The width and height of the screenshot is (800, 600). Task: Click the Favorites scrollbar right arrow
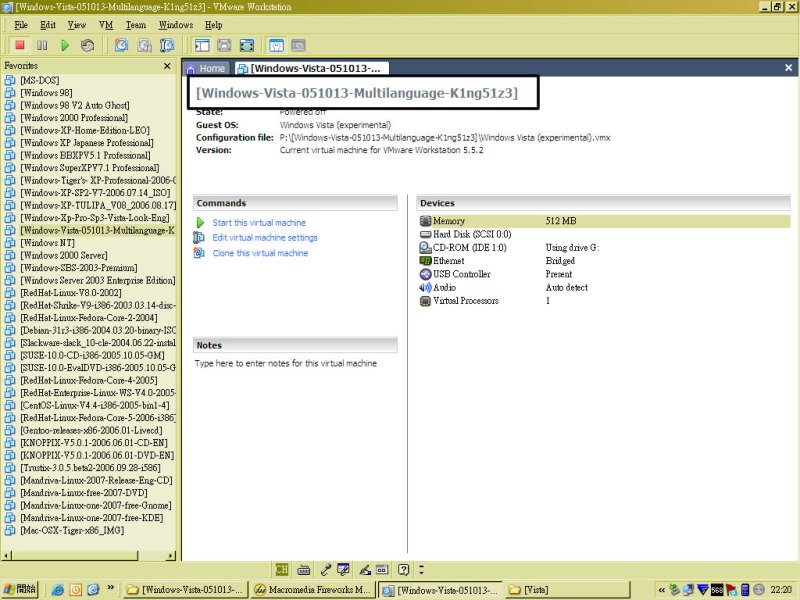point(171,555)
